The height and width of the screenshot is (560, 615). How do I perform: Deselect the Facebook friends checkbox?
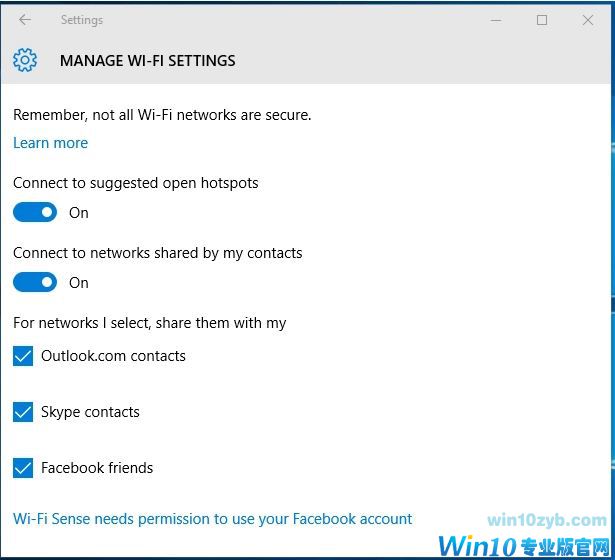tap(23, 468)
